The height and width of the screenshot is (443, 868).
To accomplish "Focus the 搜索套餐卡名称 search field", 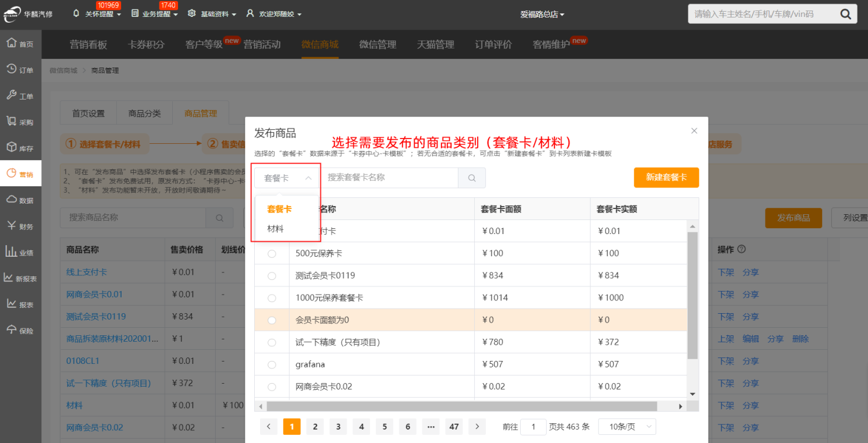I will (389, 178).
